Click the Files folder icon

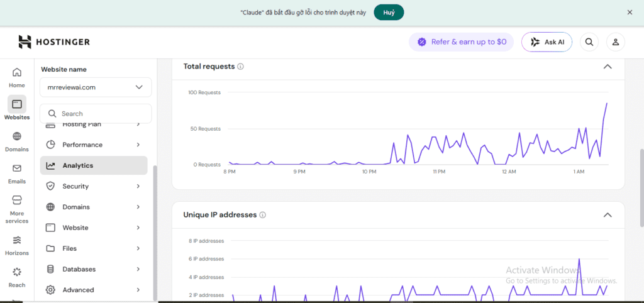click(50, 248)
